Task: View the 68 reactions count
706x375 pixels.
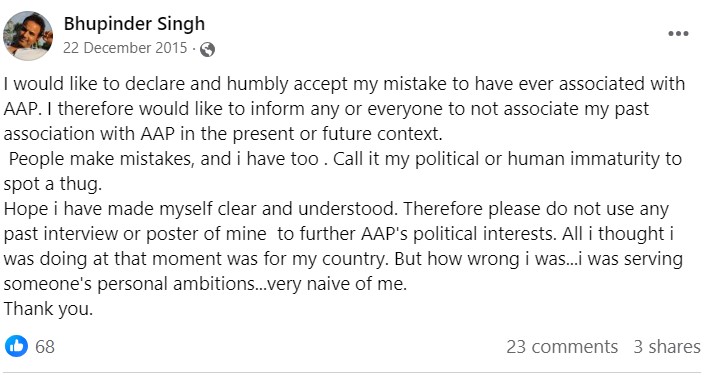Action: pos(45,347)
